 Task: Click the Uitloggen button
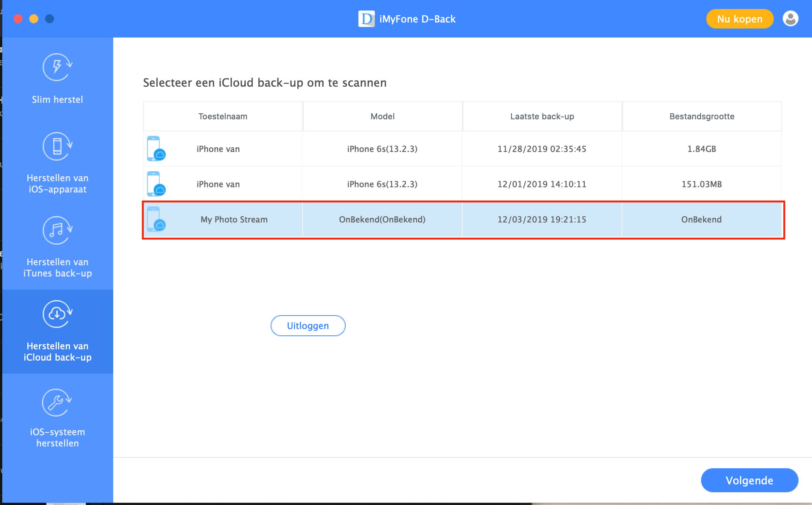(x=308, y=326)
